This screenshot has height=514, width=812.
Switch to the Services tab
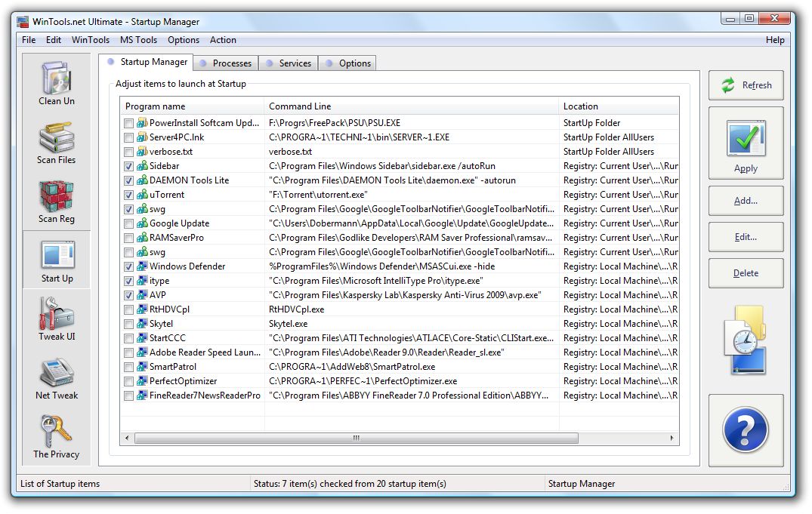pyautogui.click(x=289, y=63)
